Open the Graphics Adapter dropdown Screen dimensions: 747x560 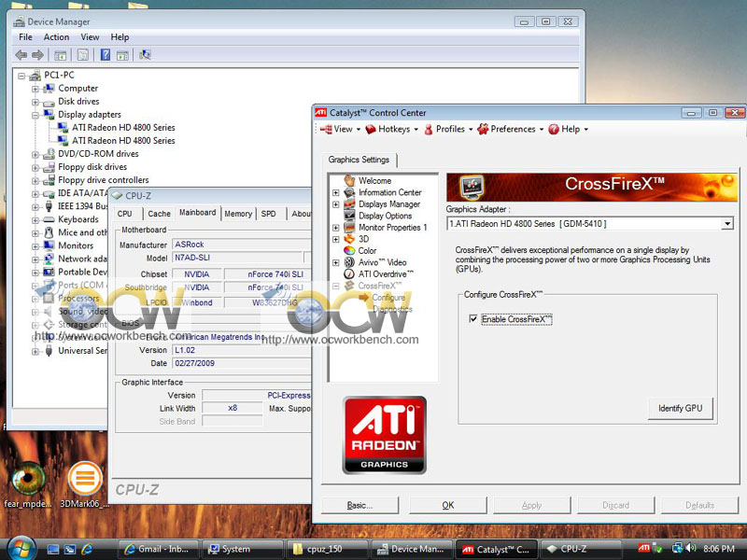727,224
